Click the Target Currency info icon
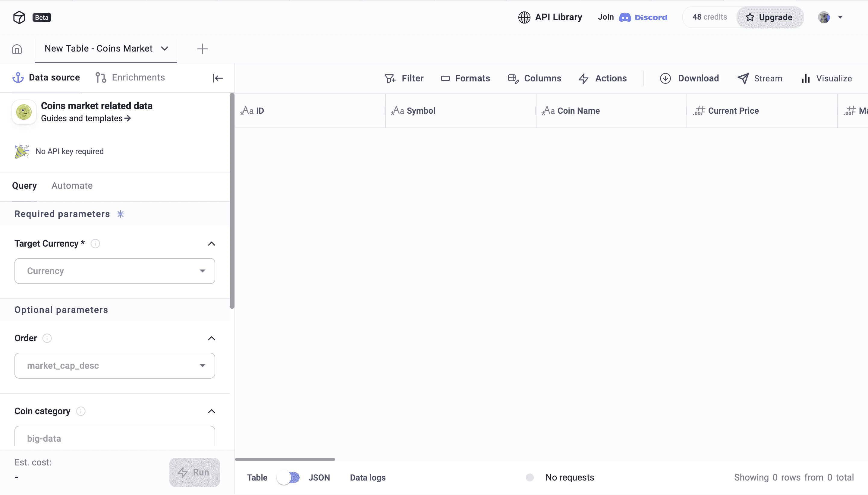This screenshot has height=495, width=868. coord(95,244)
